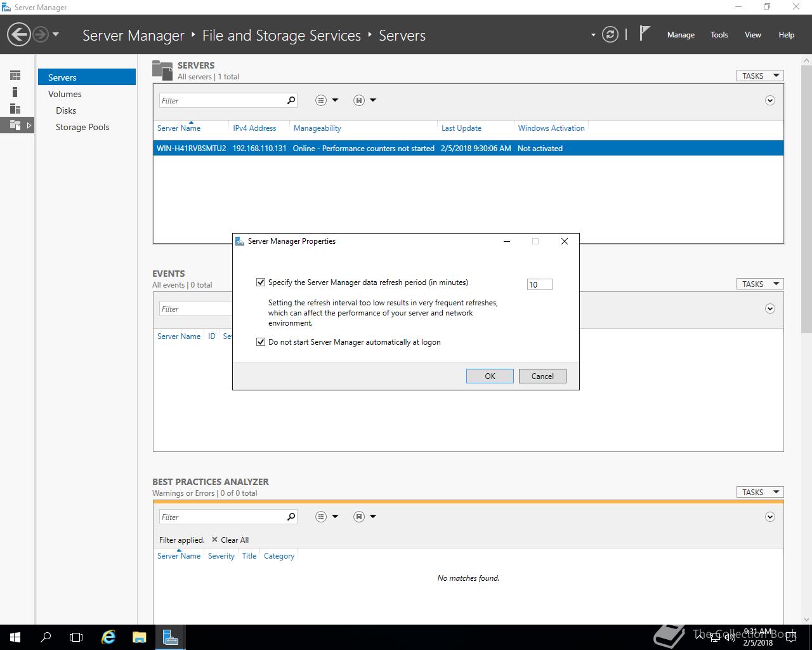
Task: Select Storage Pools in navigation pane
Action: [82, 127]
